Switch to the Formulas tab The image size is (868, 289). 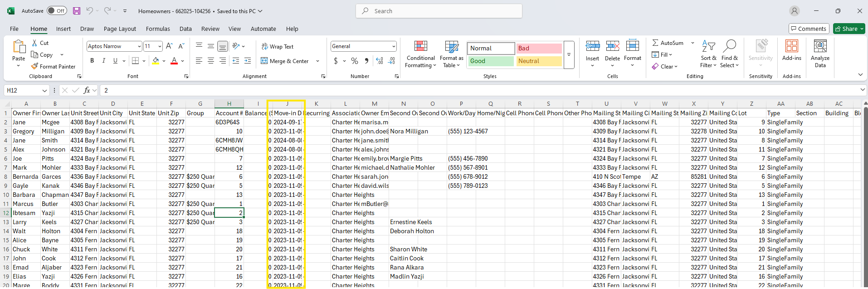[x=158, y=29]
